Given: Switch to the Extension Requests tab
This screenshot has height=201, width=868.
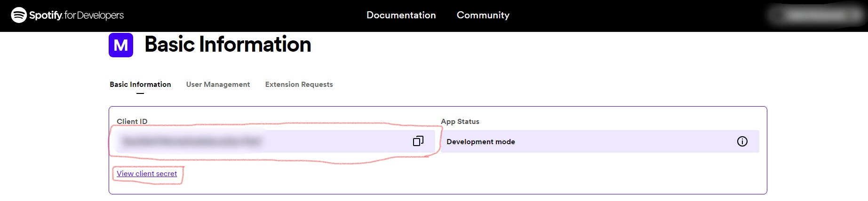Looking at the screenshot, I should pyautogui.click(x=299, y=85).
